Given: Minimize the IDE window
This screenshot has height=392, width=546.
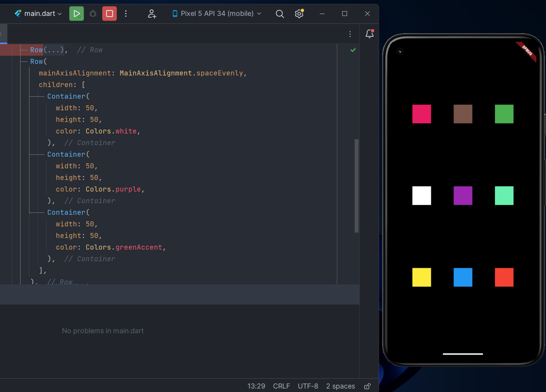Looking at the screenshot, I should click(322, 14).
